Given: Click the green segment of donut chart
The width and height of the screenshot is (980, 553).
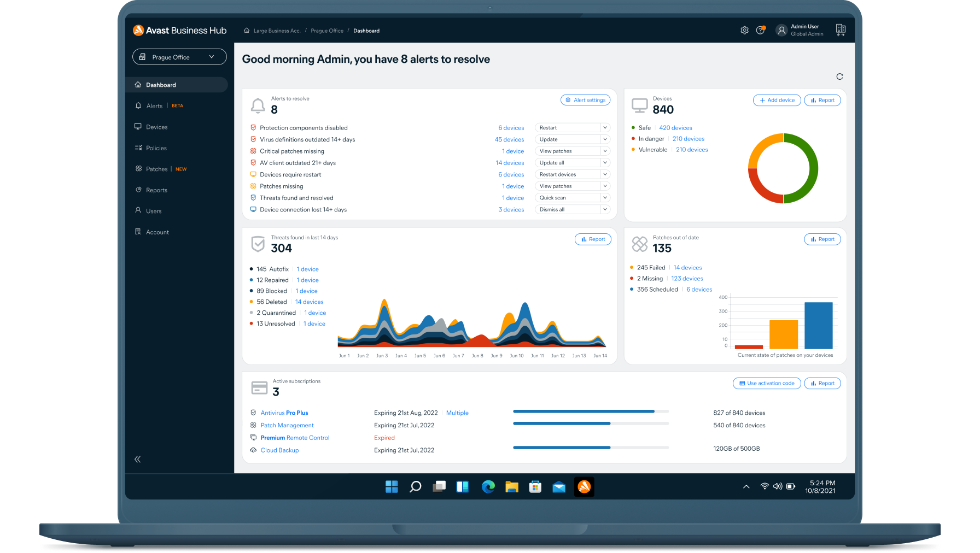Looking at the screenshot, I should (813, 169).
